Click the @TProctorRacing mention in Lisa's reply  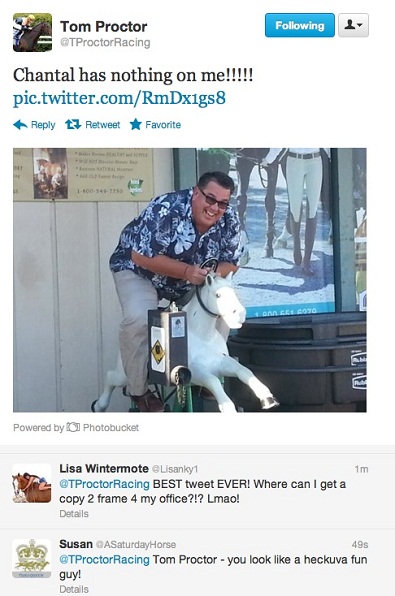coord(105,484)
